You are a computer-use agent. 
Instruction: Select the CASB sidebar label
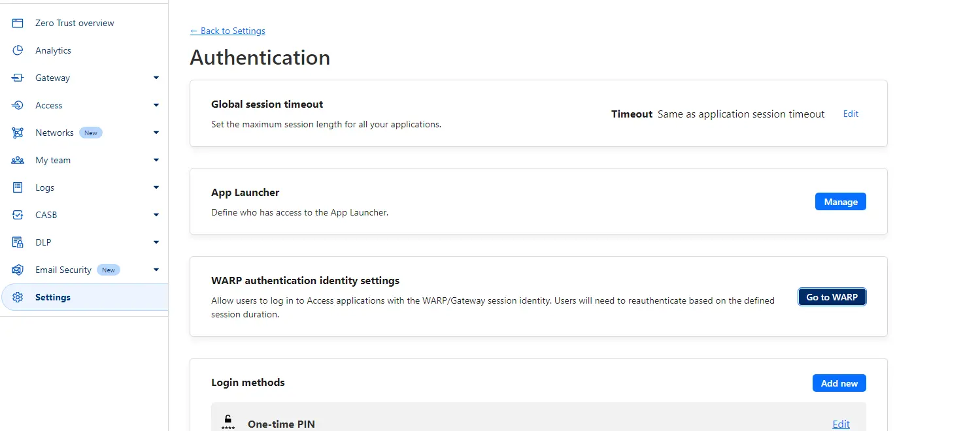(46, 215)
